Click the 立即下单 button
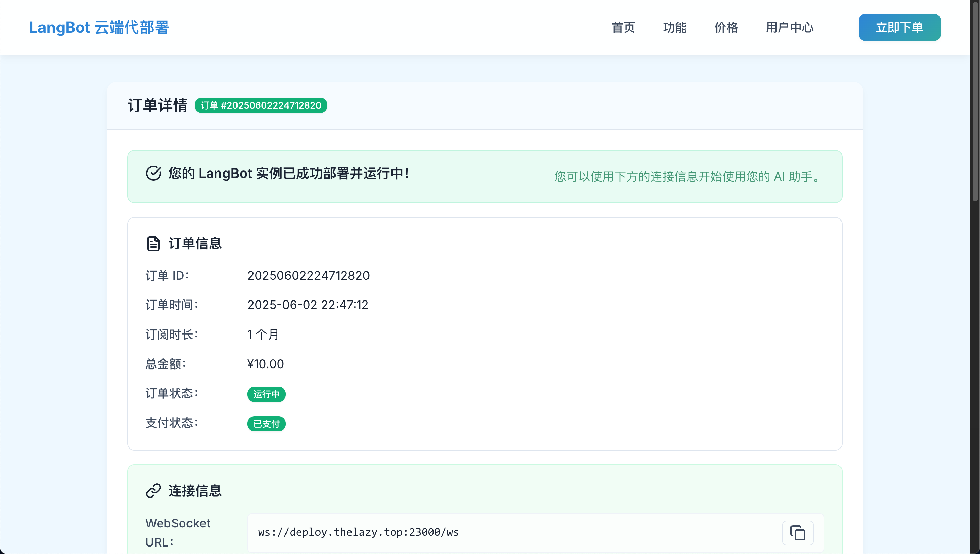This screenshot has width=980, height=554. click(899, 28)
